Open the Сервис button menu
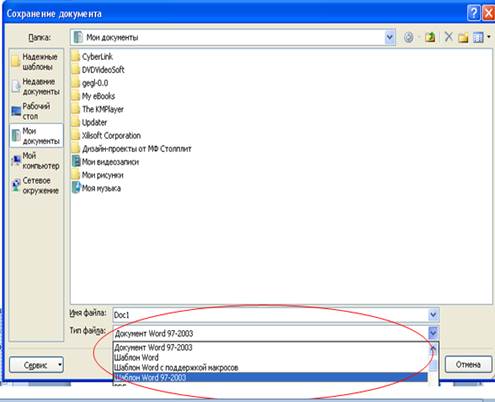 coord(36,365)
